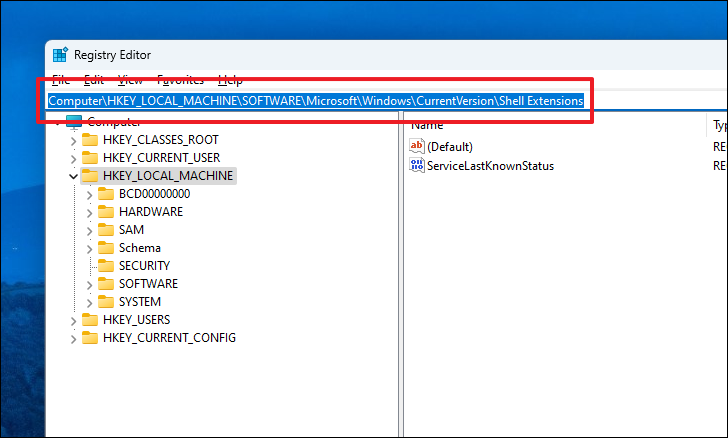Screen dimensions: 728x438
Task: Select the SOFTWARE key label
Action: pos(149,284)
